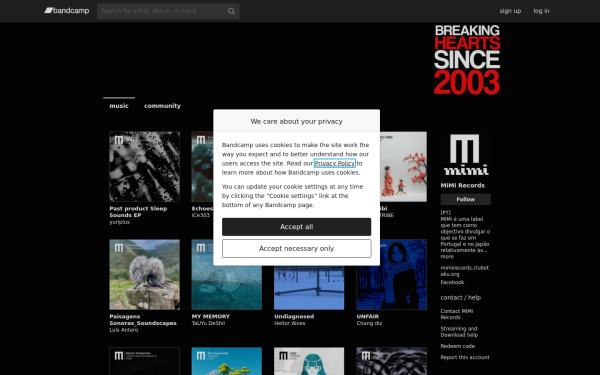Open Contact MiMi Records link
This screenshot has height=375, width=600.
[x=457, y=314]
